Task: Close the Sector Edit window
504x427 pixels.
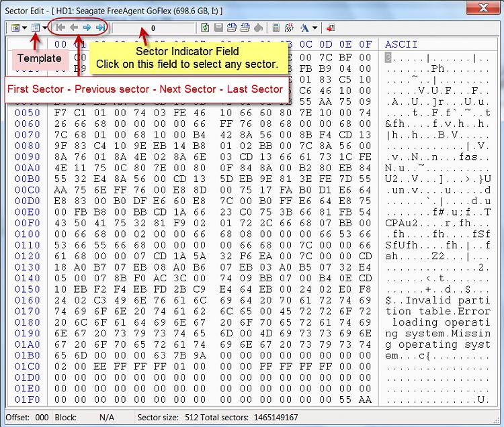Action: pyautogui.click(x=482, y=7)
